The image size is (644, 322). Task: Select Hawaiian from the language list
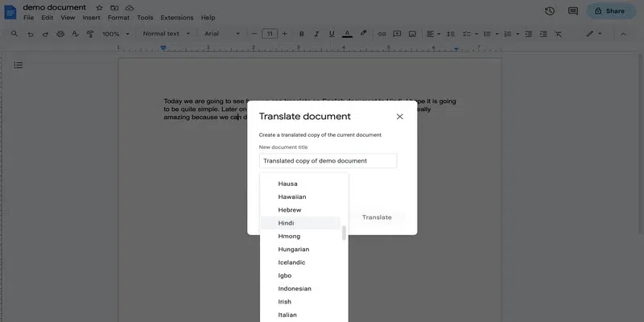coord(300,196)
